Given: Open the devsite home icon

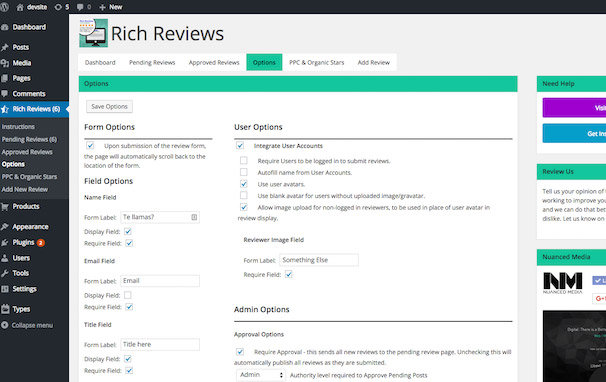Looking at the screenshot, I should 20,7.
